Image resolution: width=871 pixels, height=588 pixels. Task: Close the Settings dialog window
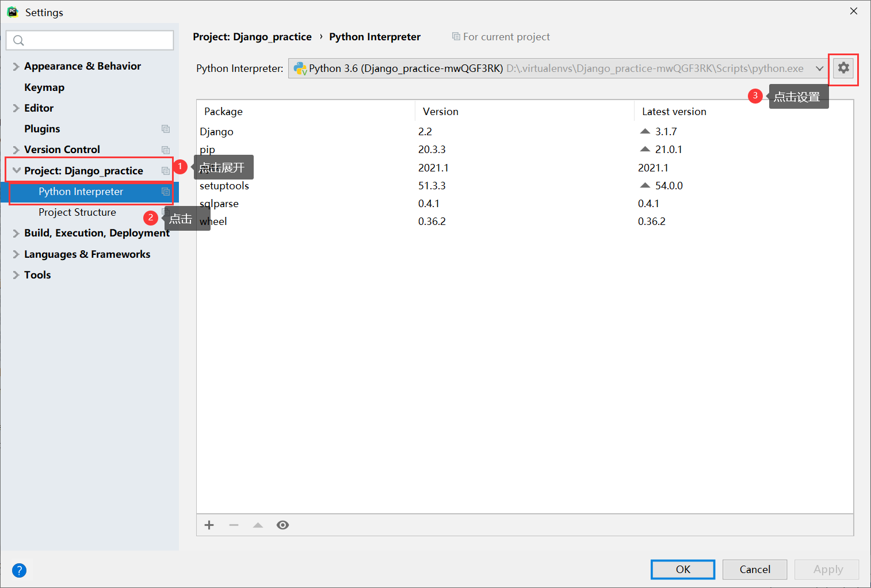pos(854,11)
